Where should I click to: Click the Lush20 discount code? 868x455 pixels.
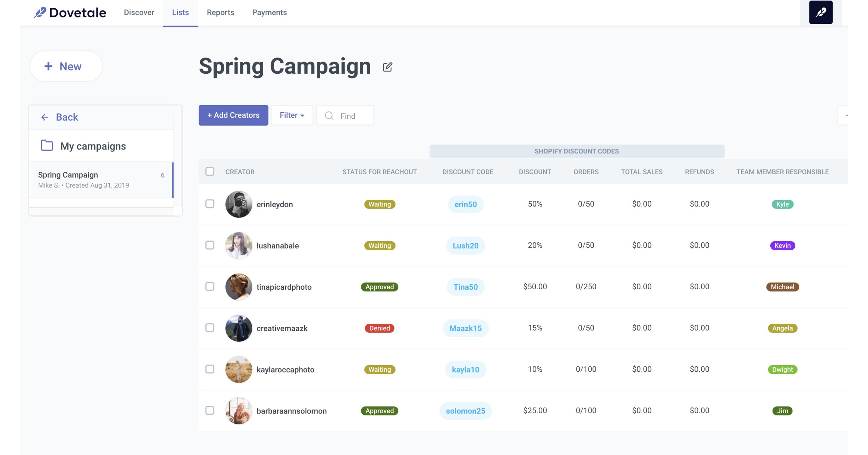point(466,246)
